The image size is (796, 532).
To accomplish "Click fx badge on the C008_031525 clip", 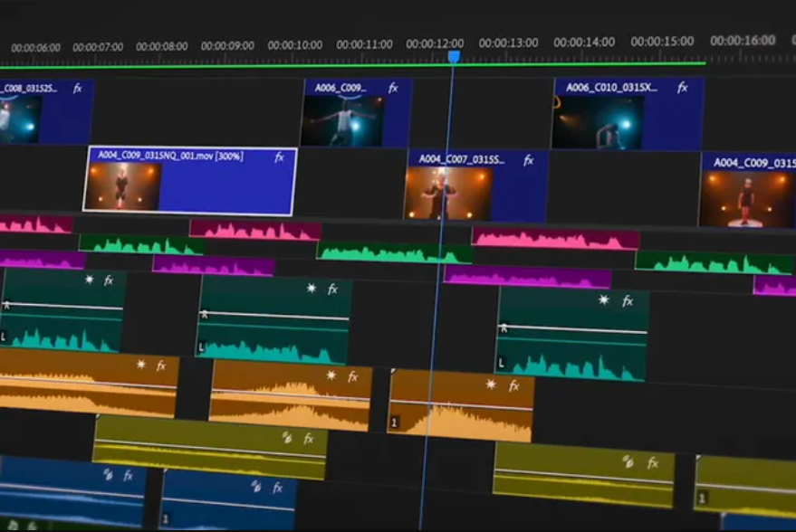I will [78, 89].
